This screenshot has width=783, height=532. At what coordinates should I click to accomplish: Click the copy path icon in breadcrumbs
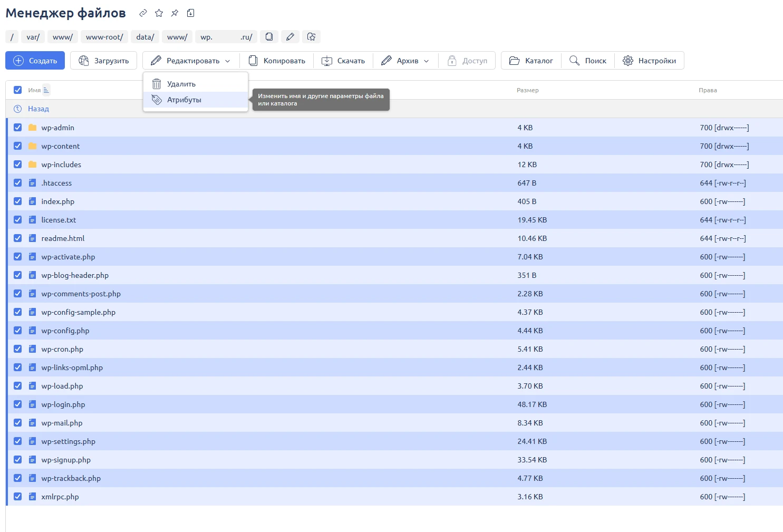point(269,37)
